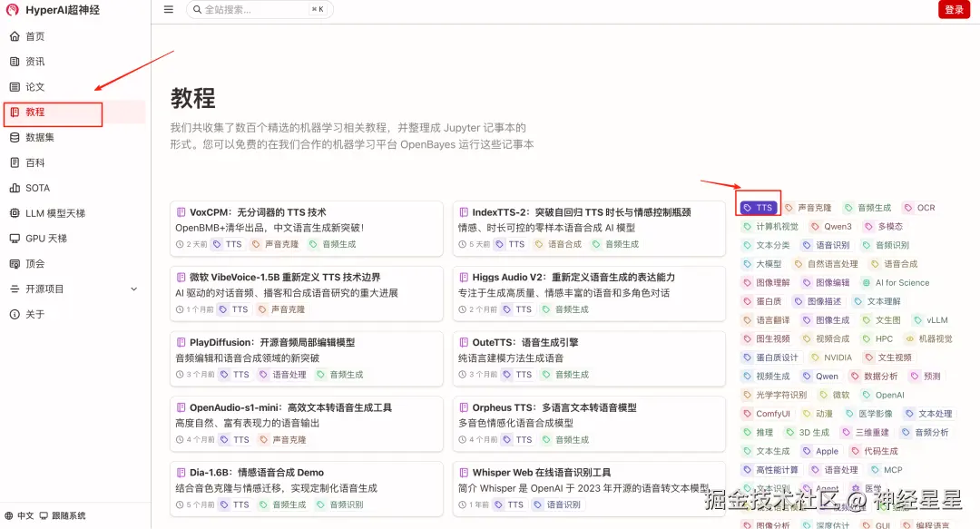Open OuteTTS tutorial title
Viewport: 980px width, 529px height.
525,343
